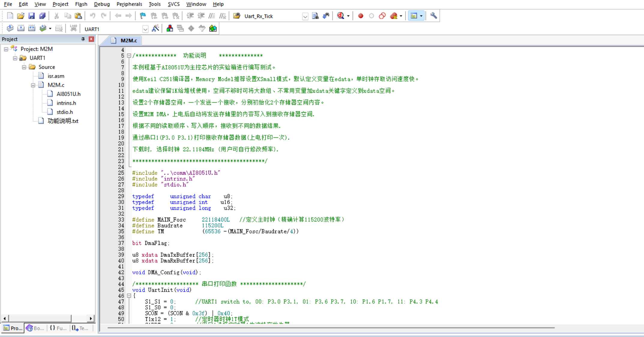Open the Peripherals menu
This screenshot has width=644, height=337.
coord(129,4)
